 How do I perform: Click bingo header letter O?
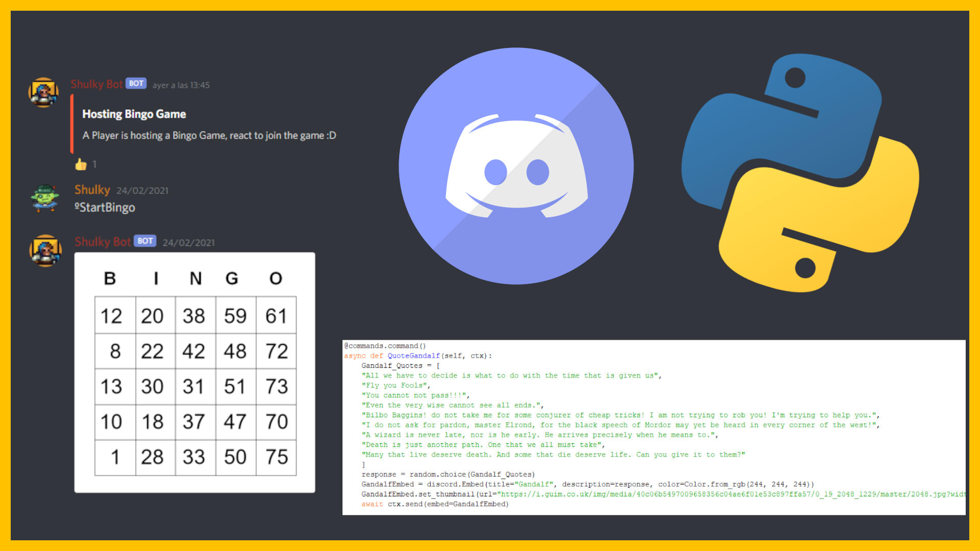point(276,279)
